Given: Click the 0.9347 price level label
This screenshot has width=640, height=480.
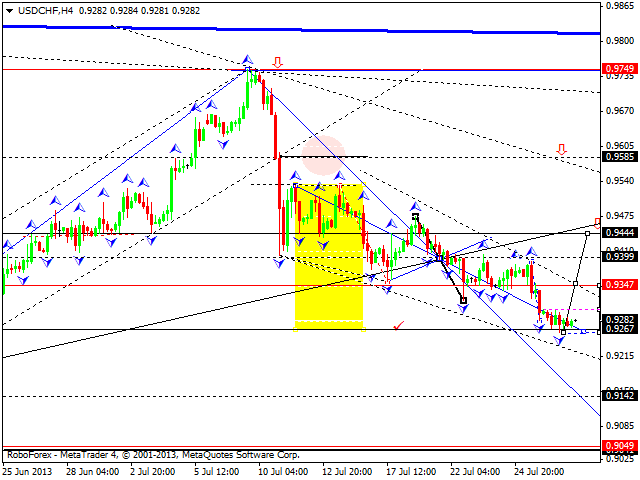Looking at the screenshot, I should 619,285.
